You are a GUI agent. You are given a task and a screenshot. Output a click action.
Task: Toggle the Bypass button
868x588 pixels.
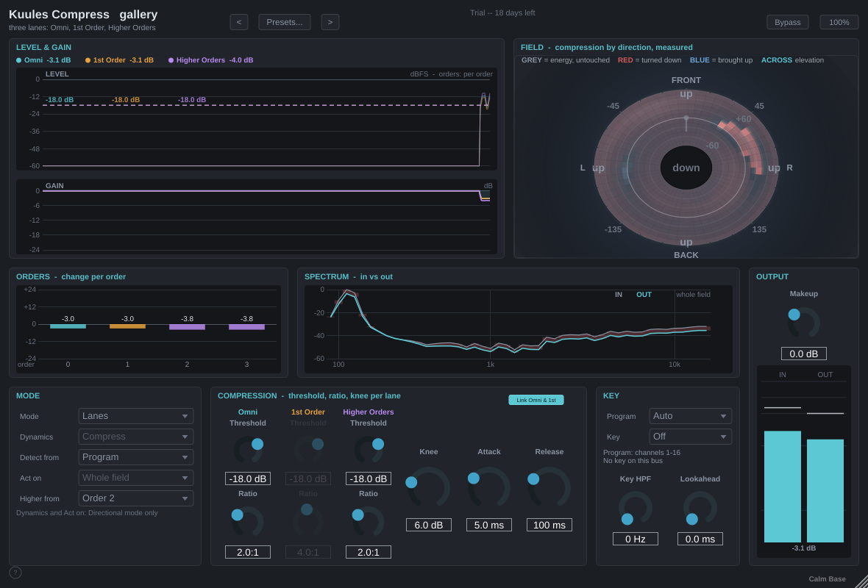787,22
